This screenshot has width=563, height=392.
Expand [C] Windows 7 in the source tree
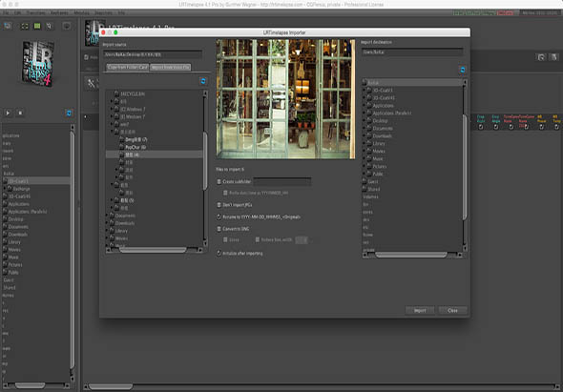[x=112, y=109]
